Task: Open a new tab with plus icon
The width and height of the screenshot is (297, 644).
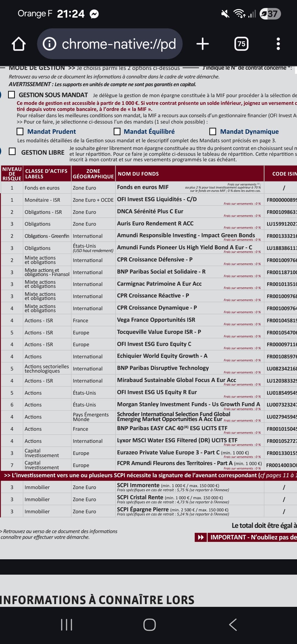Action: tap(203, 44)
